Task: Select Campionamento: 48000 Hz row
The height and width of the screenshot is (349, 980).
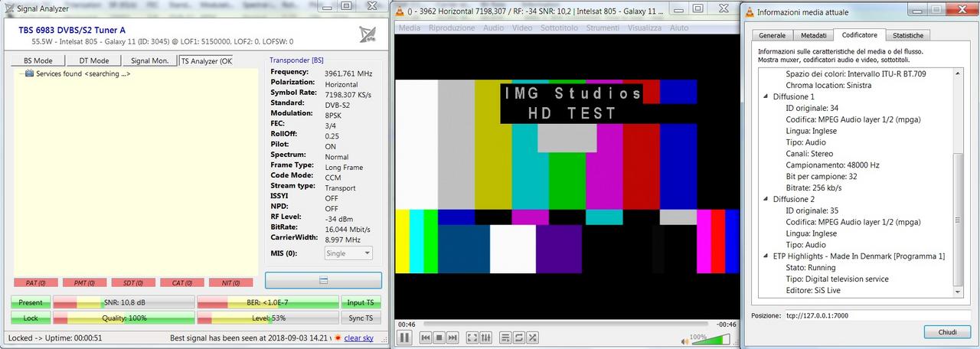Action: pos(832,165)
